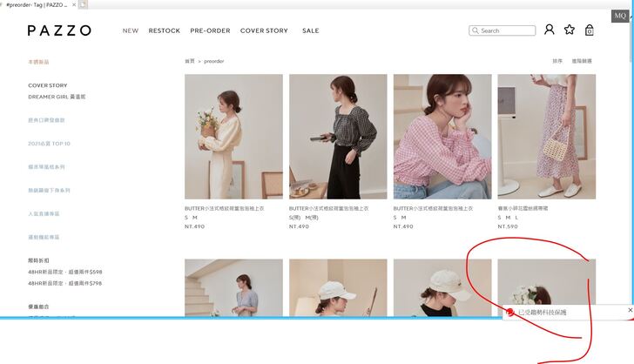
Task: Open the 48HR deal ending in $598
Action: (x=65, y=272)
